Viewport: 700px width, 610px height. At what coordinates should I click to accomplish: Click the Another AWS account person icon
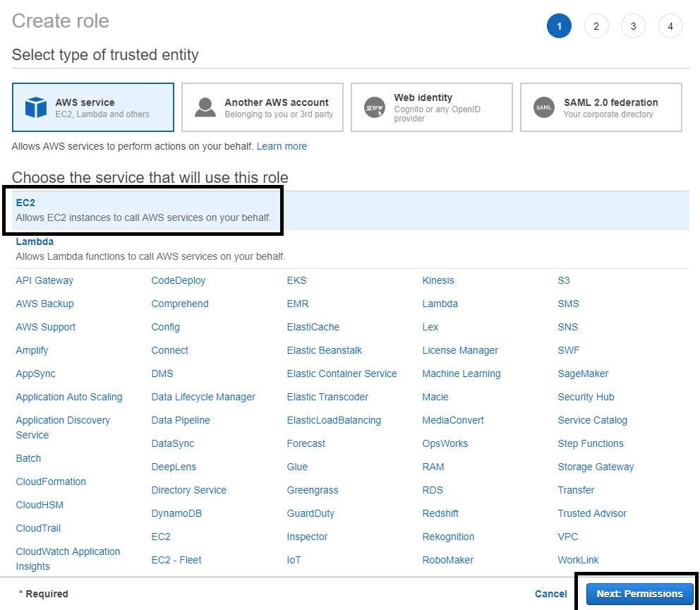coord(205,107)
